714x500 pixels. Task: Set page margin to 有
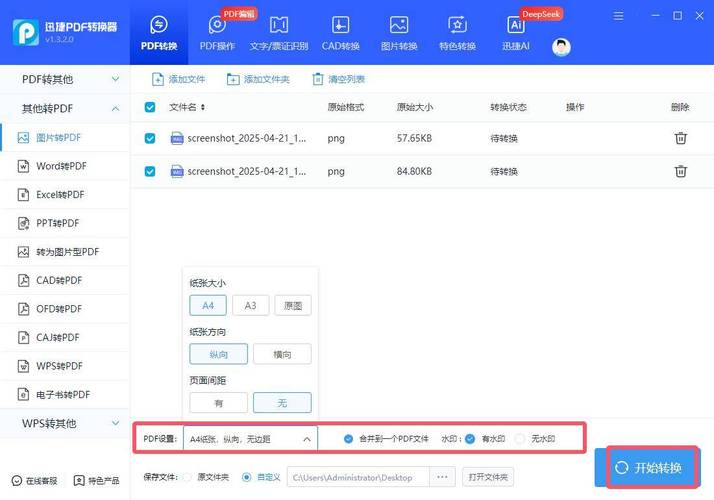click(219, 403)
